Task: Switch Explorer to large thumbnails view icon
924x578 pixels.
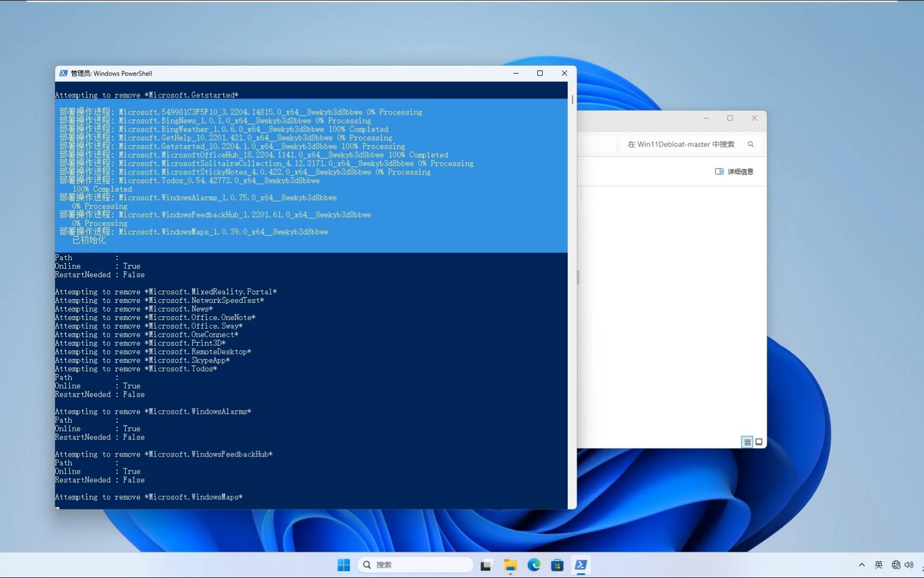Action: pos(759,442)
